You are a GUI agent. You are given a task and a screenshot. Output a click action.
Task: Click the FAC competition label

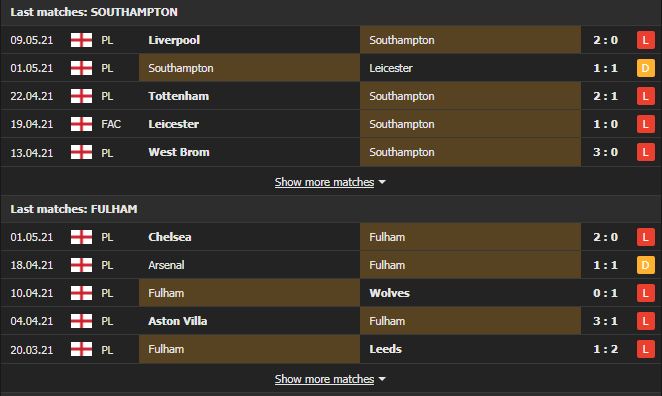point(111,124)
